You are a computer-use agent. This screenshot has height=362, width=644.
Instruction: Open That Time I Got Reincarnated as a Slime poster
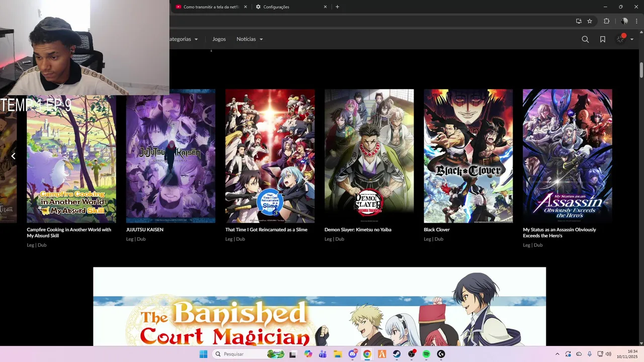pos(270,156)
